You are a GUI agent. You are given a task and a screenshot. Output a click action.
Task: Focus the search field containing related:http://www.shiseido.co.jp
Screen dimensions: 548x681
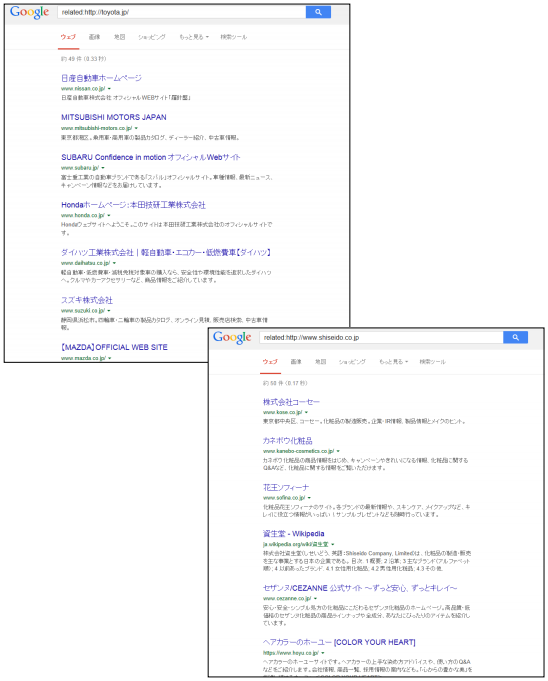(x=381, y=337)
